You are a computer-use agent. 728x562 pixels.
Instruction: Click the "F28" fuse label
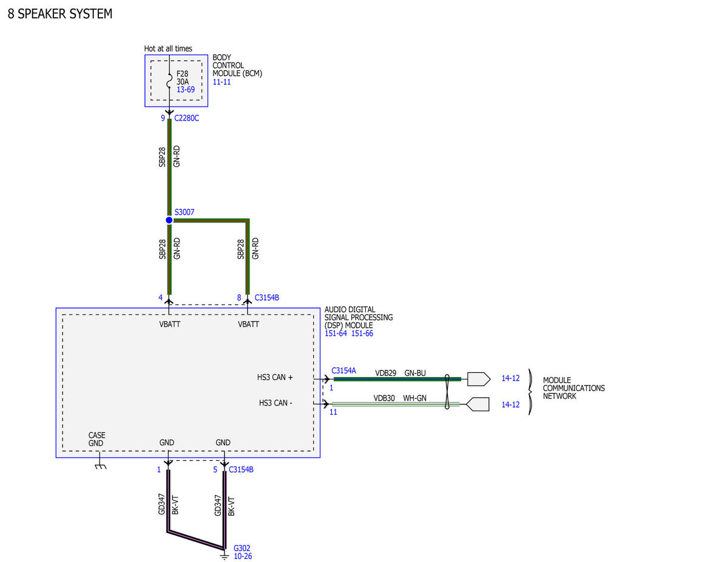(183, 74)
